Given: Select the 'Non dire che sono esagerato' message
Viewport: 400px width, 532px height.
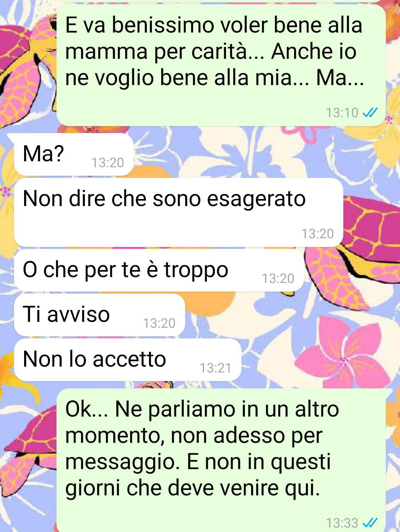Looking at the screenshot, I should click(179, 212).
